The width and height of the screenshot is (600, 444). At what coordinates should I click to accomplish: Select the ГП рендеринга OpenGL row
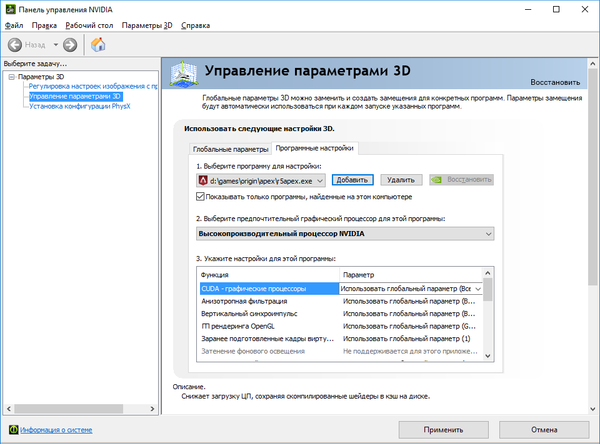pyautogui.click(x=339, y=326)
